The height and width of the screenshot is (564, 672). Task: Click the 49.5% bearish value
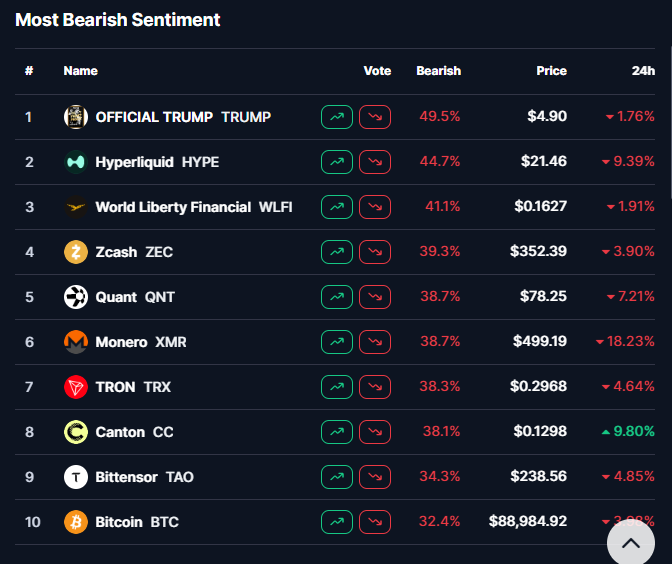(x=440, y=116)
